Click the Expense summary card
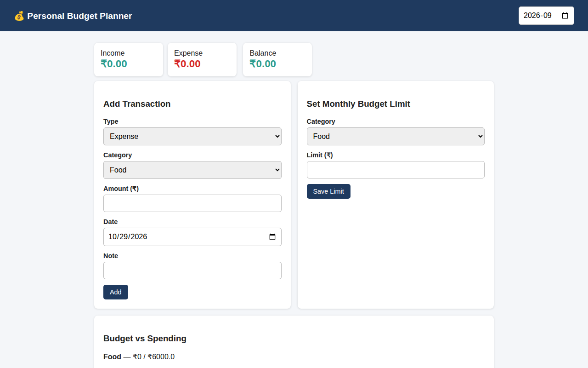Screen dimensions: 588x368 tap(202, 60)
